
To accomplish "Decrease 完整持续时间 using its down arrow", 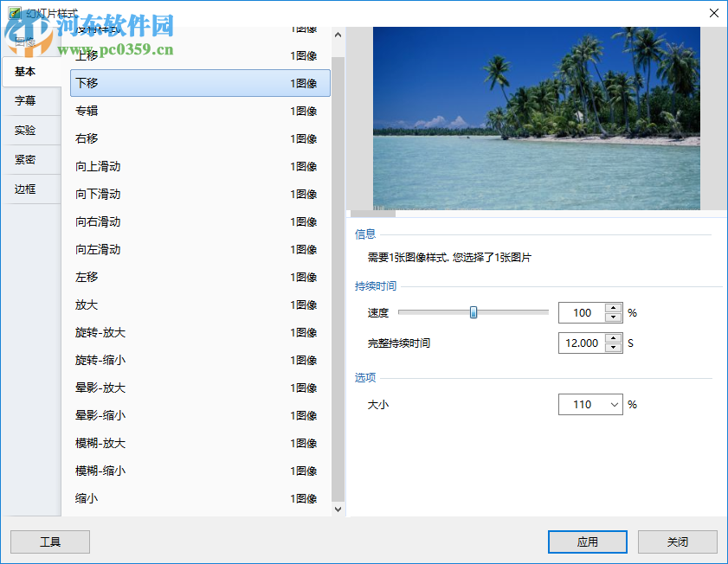I will click(614, 347).
